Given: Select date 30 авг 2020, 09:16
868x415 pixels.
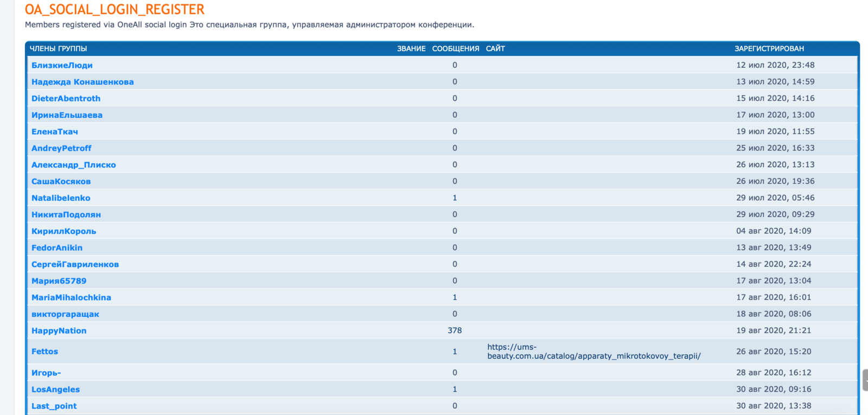Looking at the screenshot, I should click(x=774, y=389).
